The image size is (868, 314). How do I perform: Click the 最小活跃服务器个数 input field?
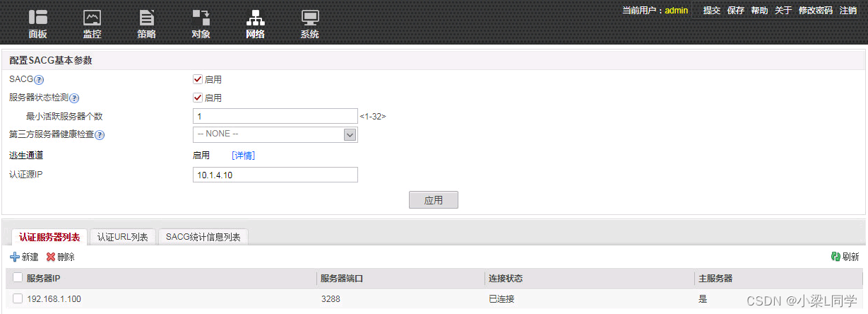tap(275, 116)
